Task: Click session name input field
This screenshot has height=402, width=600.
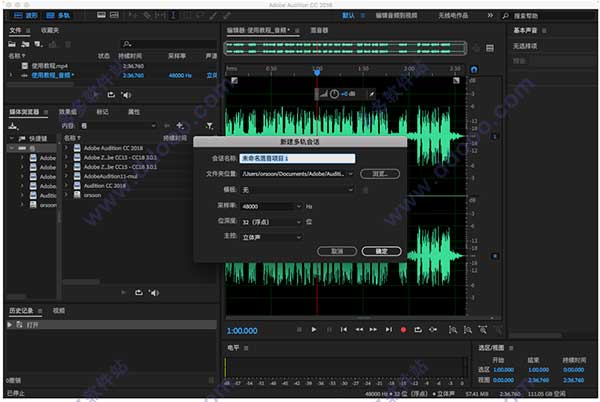Action: 297,158
